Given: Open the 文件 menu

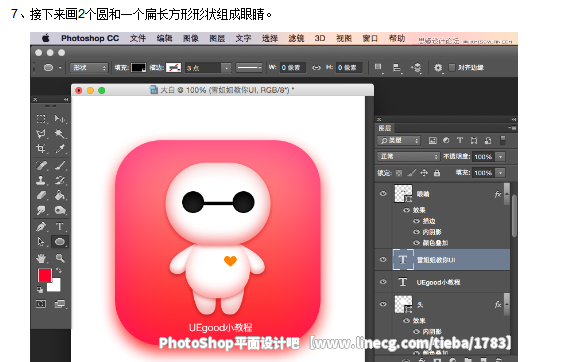Looking at the screenshot, I should click(138, 38).
